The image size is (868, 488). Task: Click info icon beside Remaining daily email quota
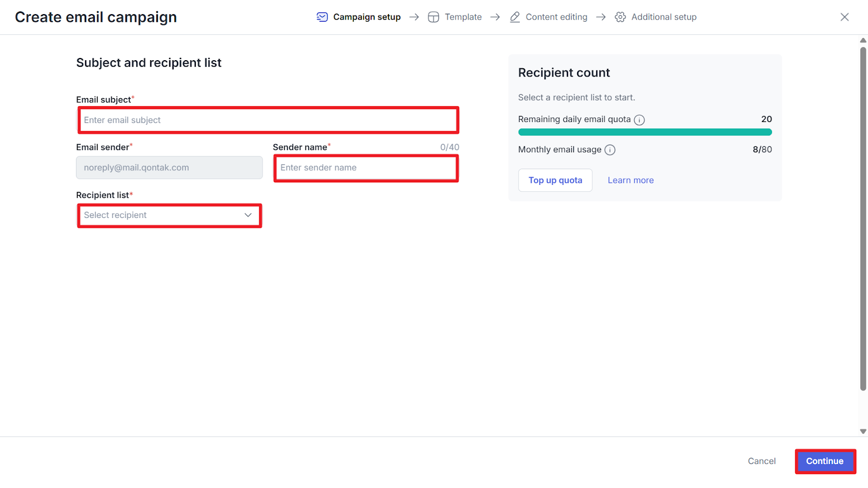pyautogui.click(x=640, y=120)
